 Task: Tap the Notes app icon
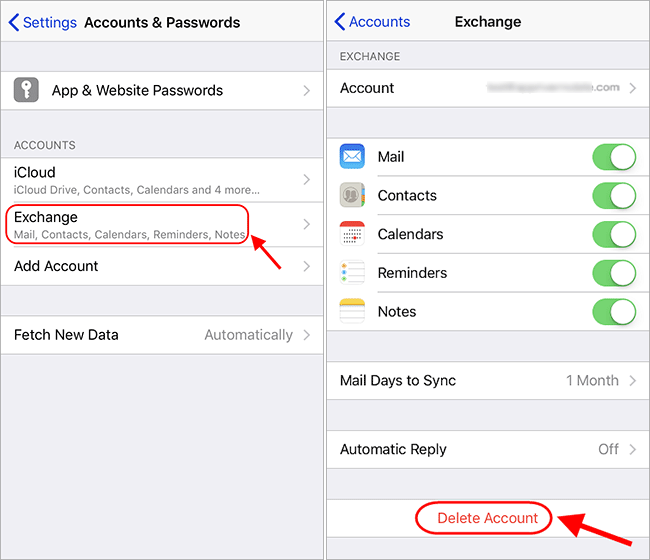pyautogui.click(x=352, y=311)
